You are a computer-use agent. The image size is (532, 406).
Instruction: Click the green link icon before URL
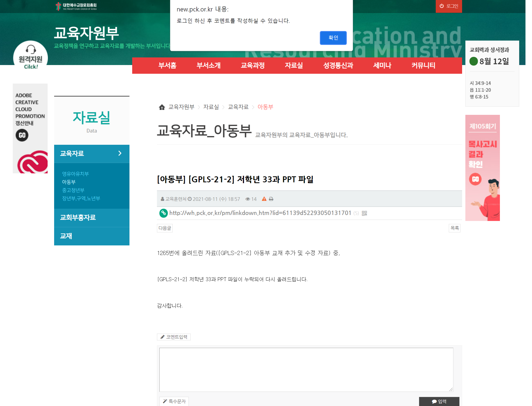[163, 213]
